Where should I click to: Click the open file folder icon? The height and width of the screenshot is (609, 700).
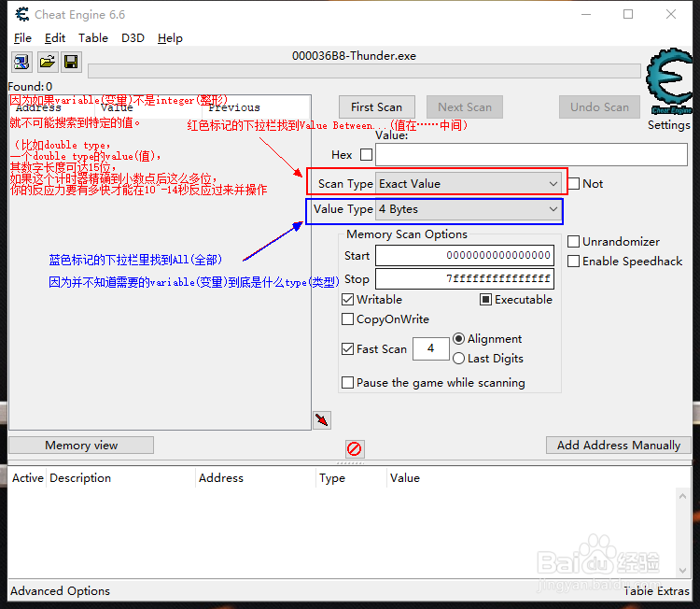(47, 62)
